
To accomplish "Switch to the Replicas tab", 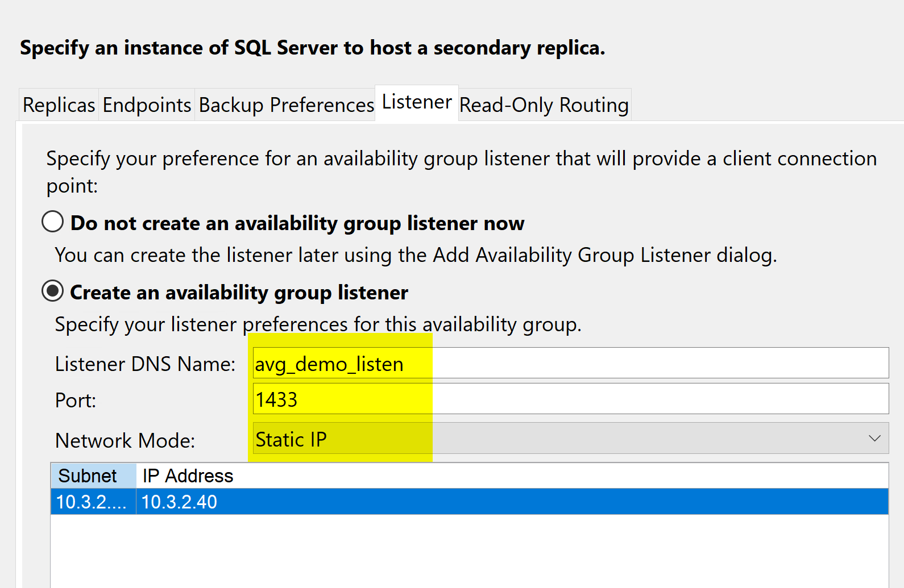I will point(59,105).
